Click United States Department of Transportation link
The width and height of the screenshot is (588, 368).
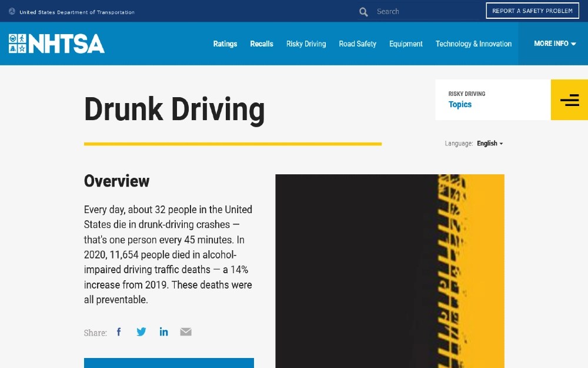point(77,12)
